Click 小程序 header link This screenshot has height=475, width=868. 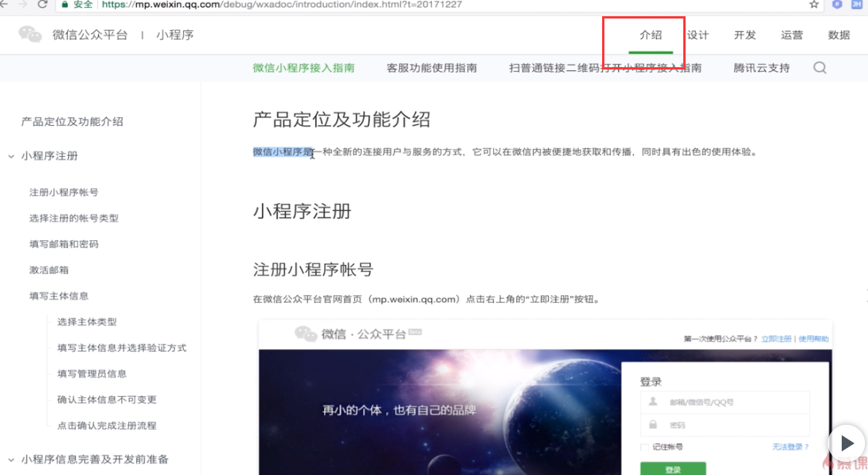(x=175, y=35)
